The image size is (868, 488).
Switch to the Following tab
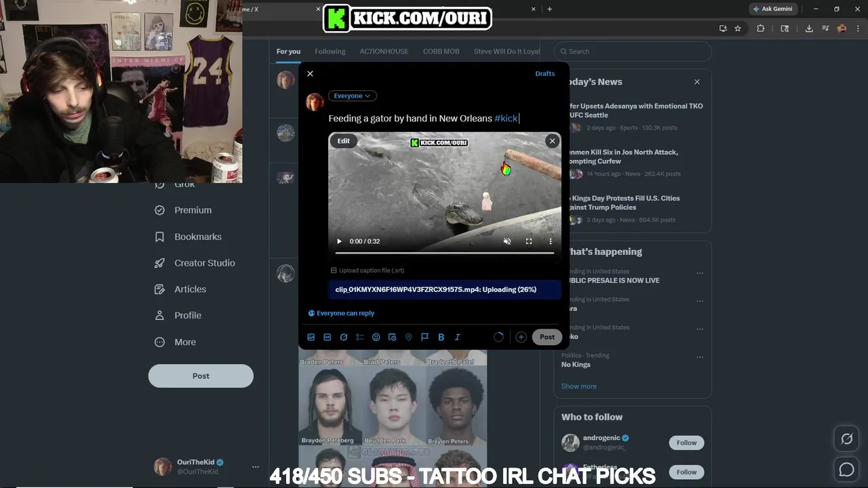point(330,52)
